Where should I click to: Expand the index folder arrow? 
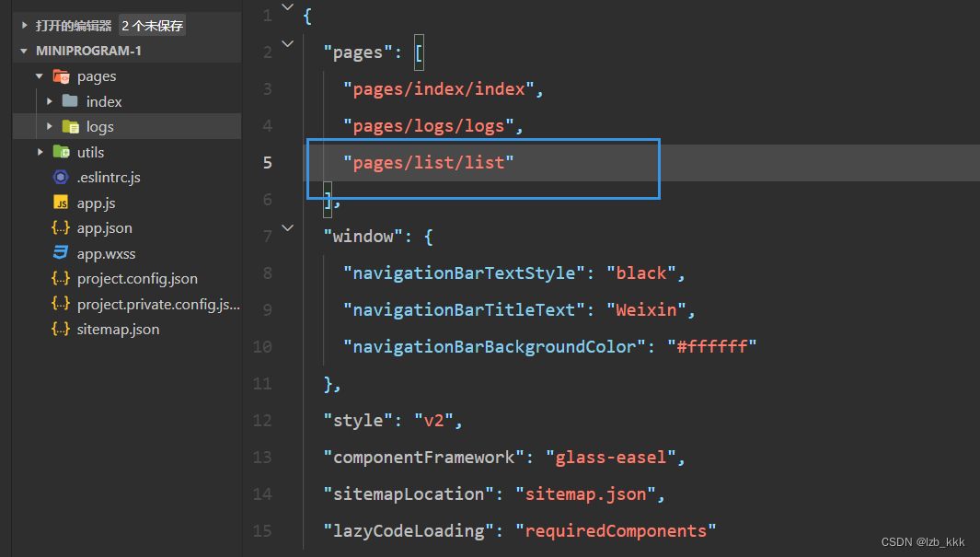pyautogui.click(x=50, y=101)
